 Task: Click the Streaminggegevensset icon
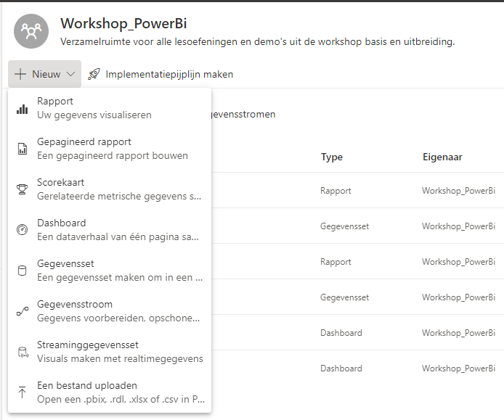[23, 352]
